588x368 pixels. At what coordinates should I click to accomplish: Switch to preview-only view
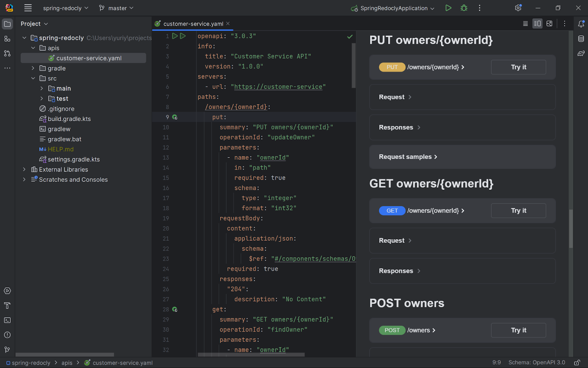pyautogui.click(x=549, y=24)
